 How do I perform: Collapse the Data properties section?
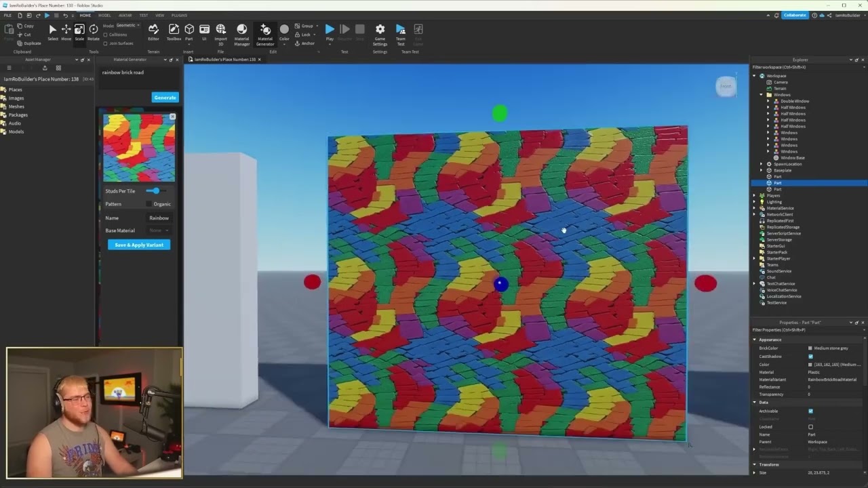coord(755,403)
